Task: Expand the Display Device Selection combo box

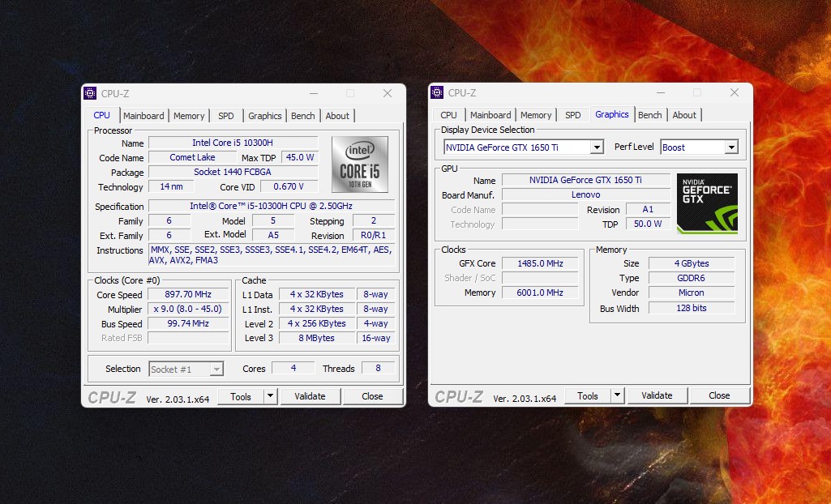Action: coord(597,147)
